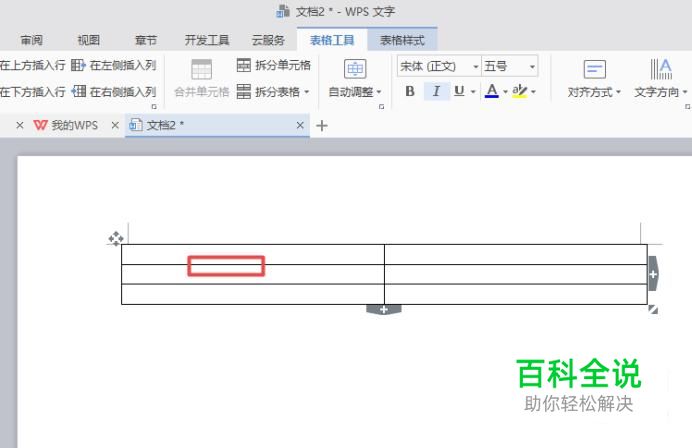Open the font size 五号 dropdown
This screenshot has width=692, height=448.
(532, 67)
